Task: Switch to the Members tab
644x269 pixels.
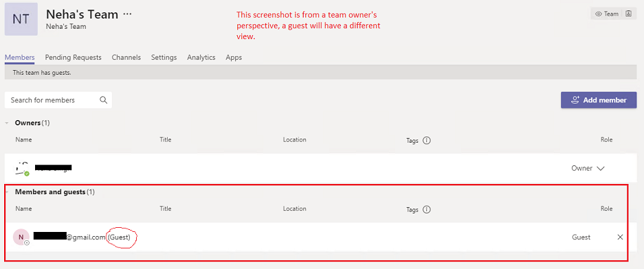Action: click(20, 58)
